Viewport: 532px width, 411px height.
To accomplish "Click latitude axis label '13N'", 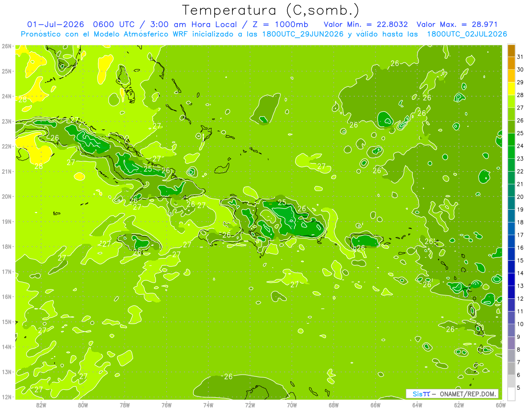I will click(x=6, y=372).
